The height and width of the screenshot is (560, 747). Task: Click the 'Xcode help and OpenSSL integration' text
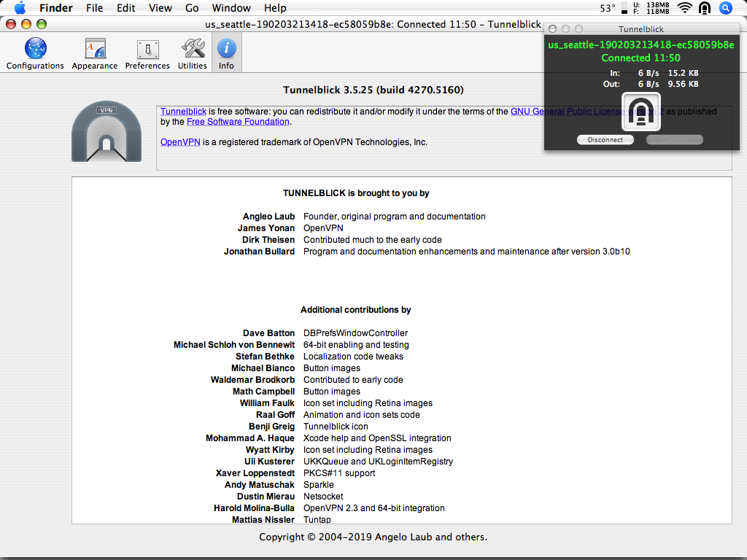point(377,438)
